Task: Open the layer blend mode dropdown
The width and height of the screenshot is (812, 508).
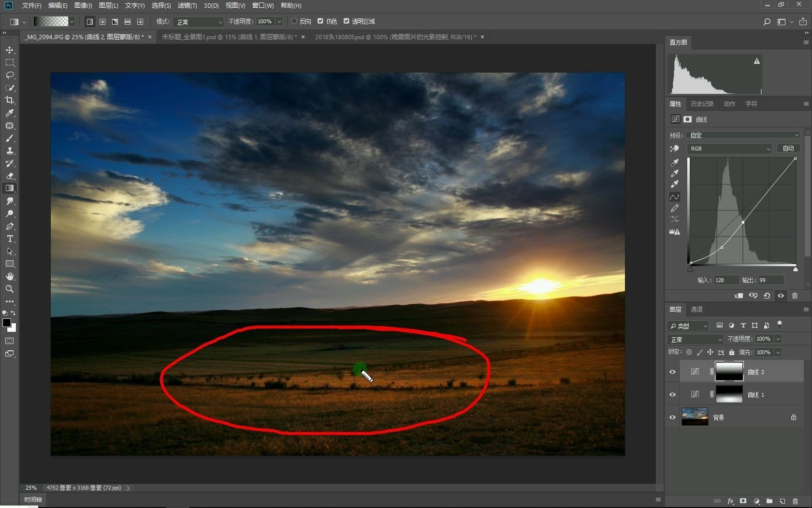Action: coord(695,339)
